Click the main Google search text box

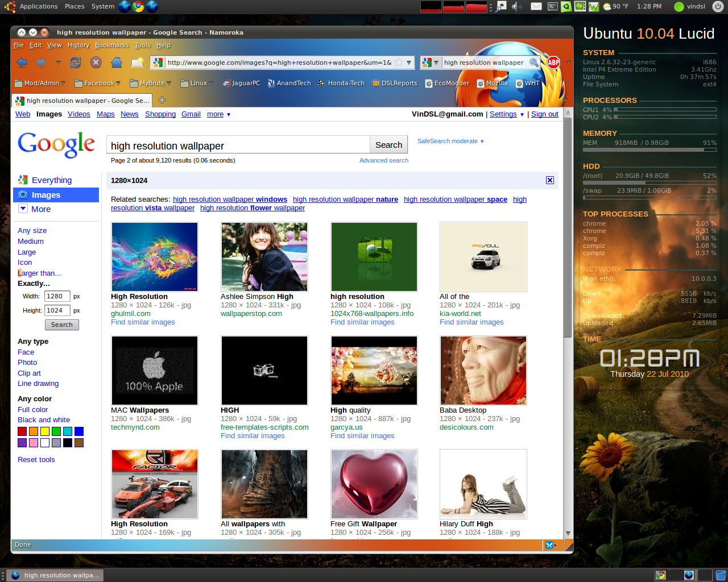[x=238, y=145]
